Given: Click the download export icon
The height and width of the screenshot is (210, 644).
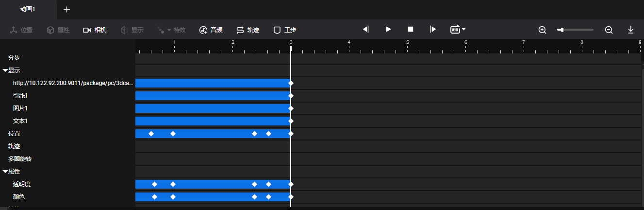Looking at the screenshot, I should click(631, 30).
